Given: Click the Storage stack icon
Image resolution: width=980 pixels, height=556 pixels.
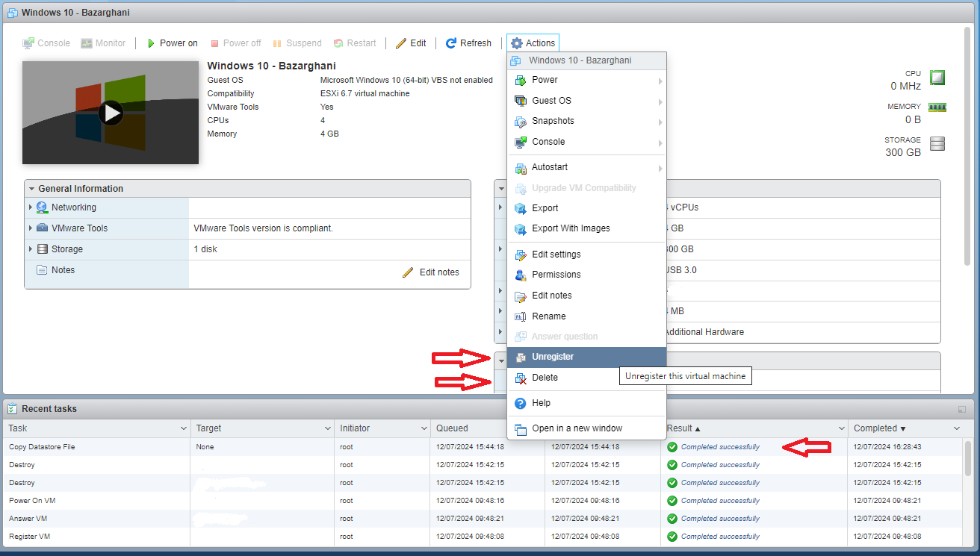Looking at the screenshot, I should point(937,143).
